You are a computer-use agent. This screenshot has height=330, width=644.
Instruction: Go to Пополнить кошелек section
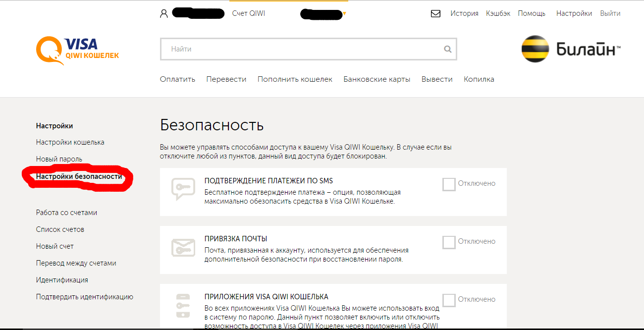[x=295, y=79]
